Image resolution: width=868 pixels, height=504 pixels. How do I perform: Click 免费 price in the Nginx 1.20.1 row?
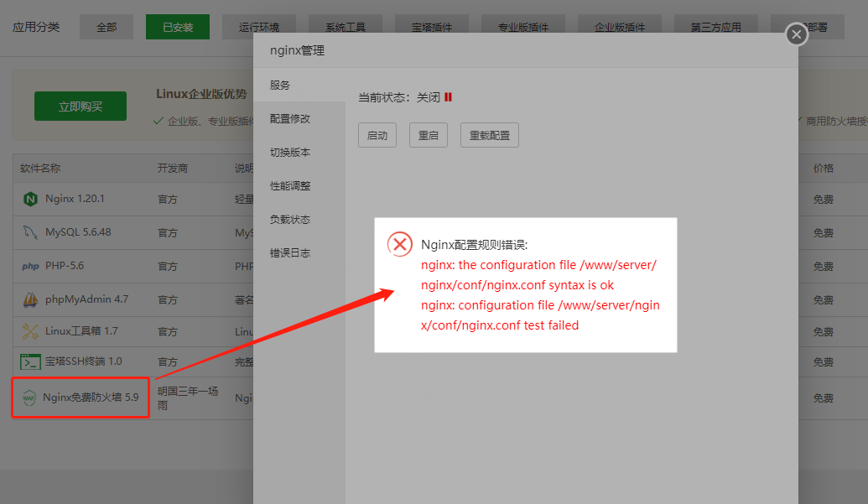click(824, 199)
